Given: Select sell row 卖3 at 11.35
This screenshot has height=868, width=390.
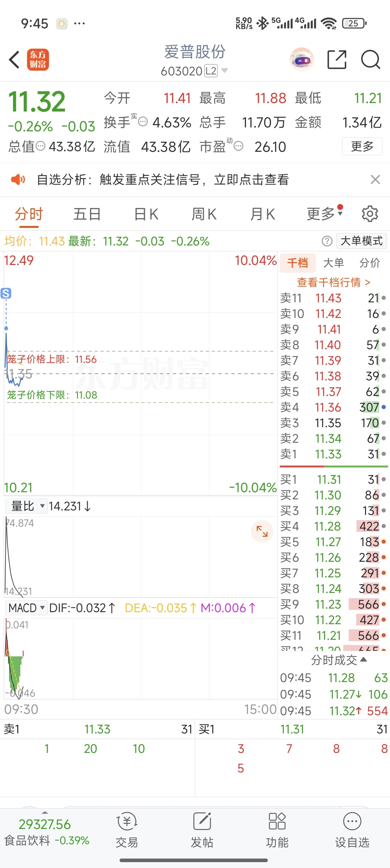Looking at the screenshot, I should click(333, 423).
